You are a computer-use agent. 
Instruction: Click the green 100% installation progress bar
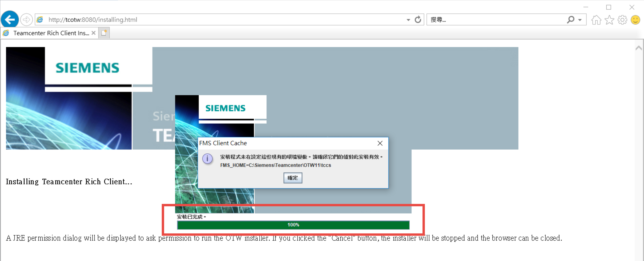point(293,225)
